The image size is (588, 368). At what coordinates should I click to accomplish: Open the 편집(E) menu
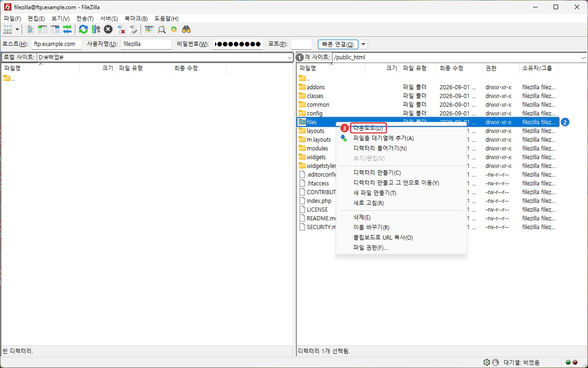tap(36, 18)
